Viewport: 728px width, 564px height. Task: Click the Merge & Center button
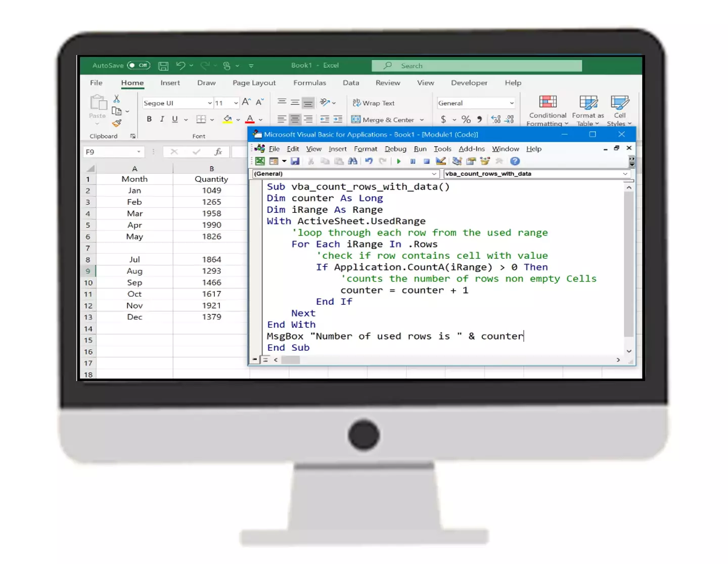[383, 120]
